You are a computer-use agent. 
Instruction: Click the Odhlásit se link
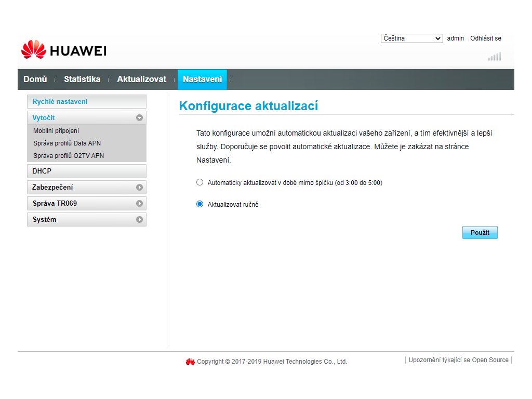(x=485, y=38)
